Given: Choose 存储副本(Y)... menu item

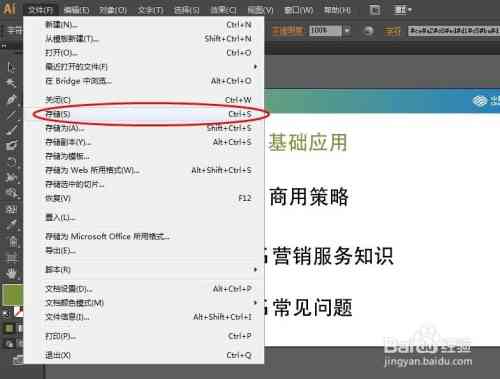Looking at the screenshot, I should (x=144, y=142).
